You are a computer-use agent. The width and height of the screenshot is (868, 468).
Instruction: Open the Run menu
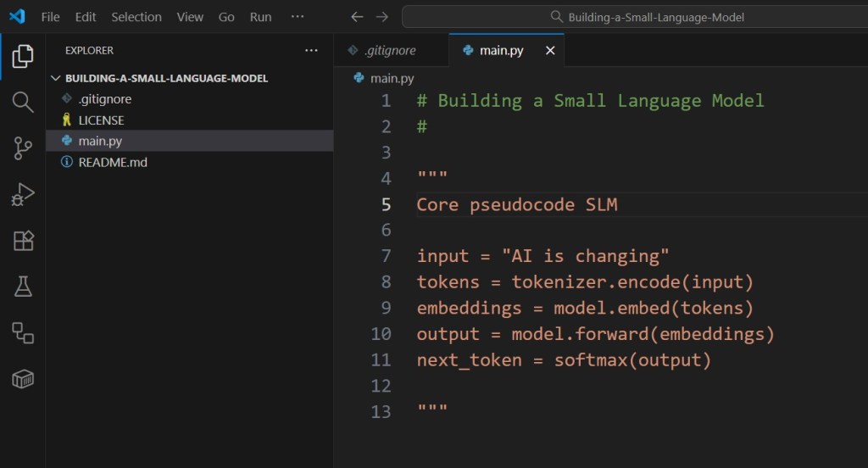coord(260,17)
